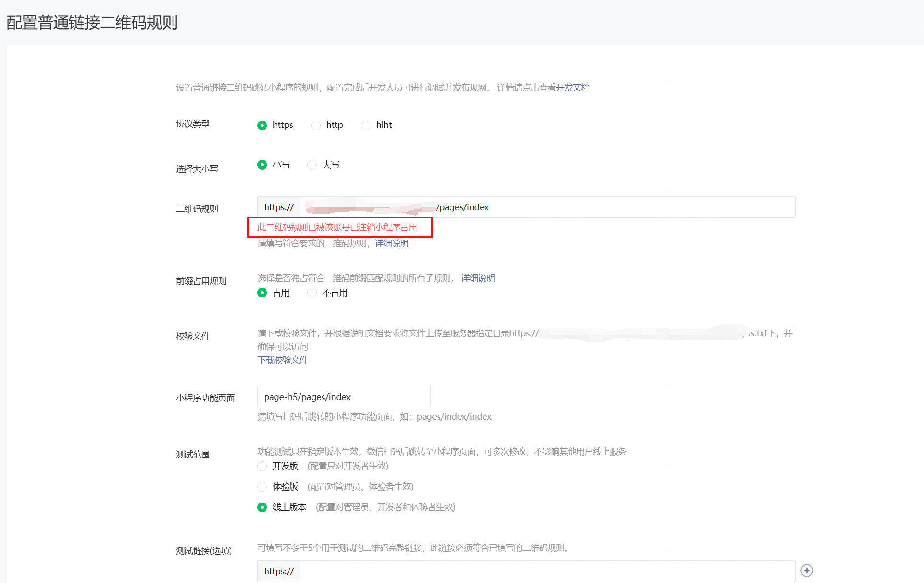Click the page title 配置普通链接二维码规则

(92, 23)
